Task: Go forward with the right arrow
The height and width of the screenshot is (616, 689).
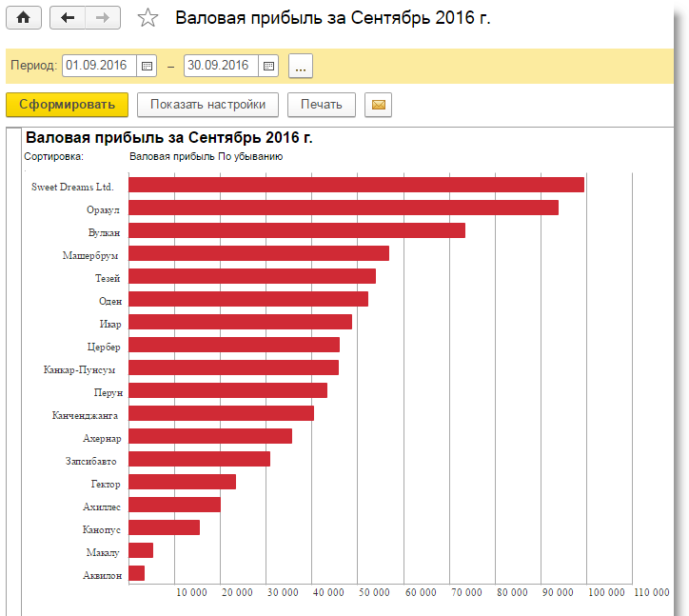Action: coord(103,18)
